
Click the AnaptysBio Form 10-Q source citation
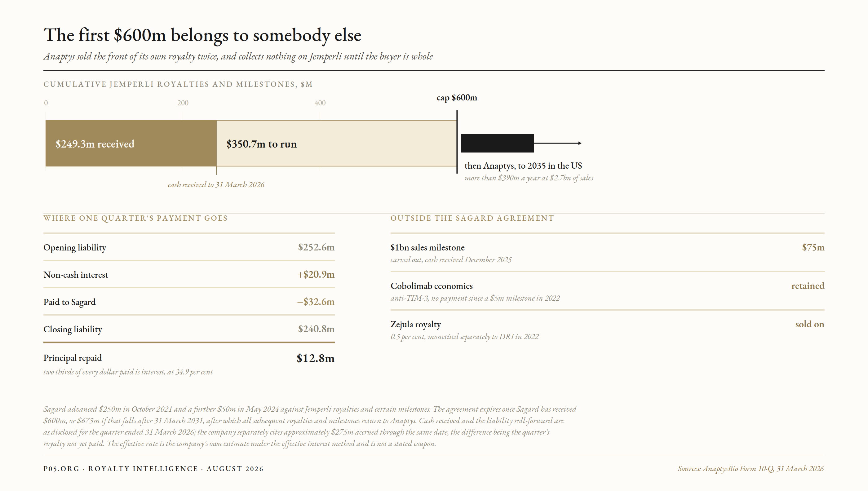coord(751,469)
